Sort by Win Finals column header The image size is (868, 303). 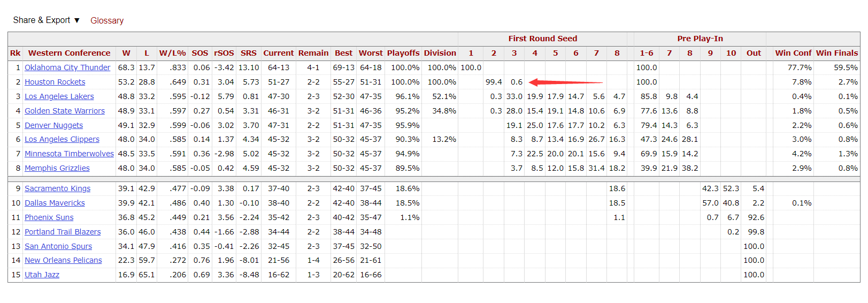coord(837,53)
